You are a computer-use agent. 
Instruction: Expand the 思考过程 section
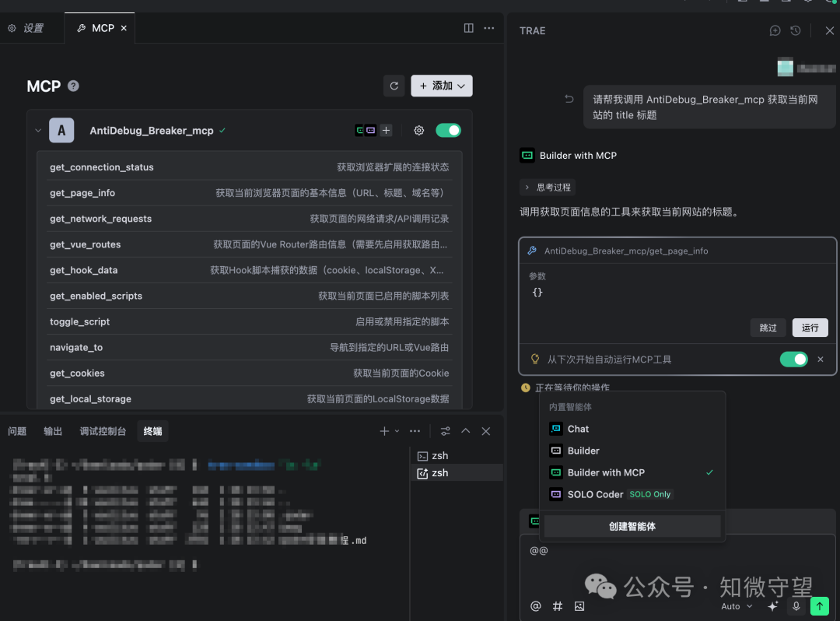(548, 187)
